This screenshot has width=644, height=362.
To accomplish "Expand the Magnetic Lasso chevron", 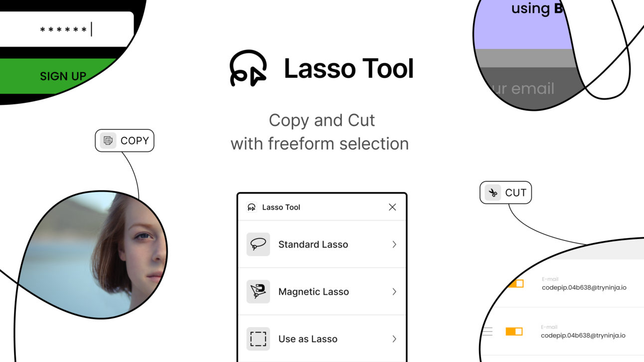I will [x=394, y=292].
